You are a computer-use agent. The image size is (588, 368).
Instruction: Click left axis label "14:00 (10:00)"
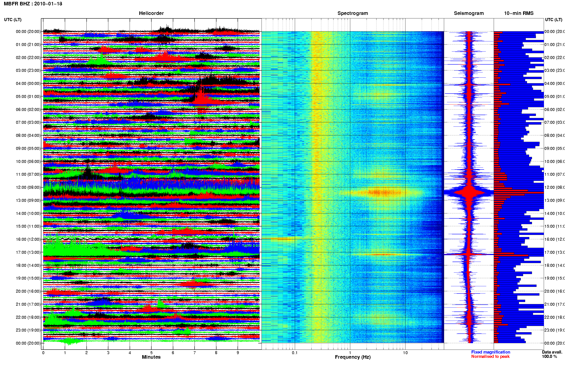click(28, 213)
